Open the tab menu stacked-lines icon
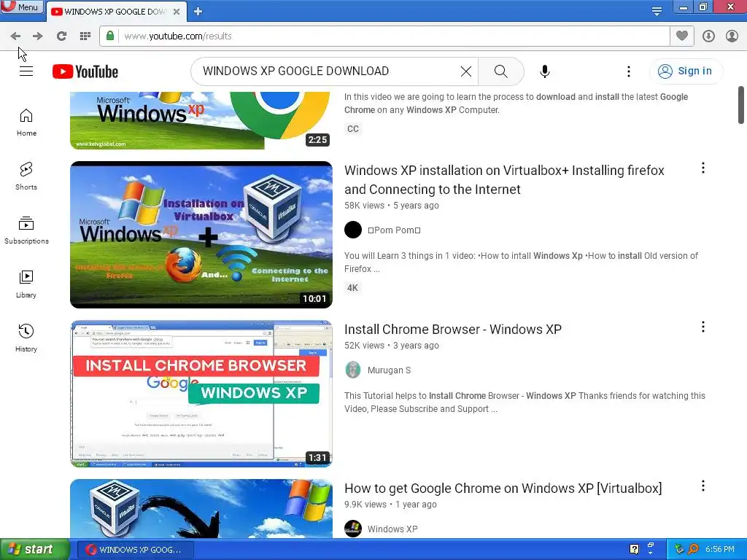Viewport: 747px width, 560px height. click(657, 11)
